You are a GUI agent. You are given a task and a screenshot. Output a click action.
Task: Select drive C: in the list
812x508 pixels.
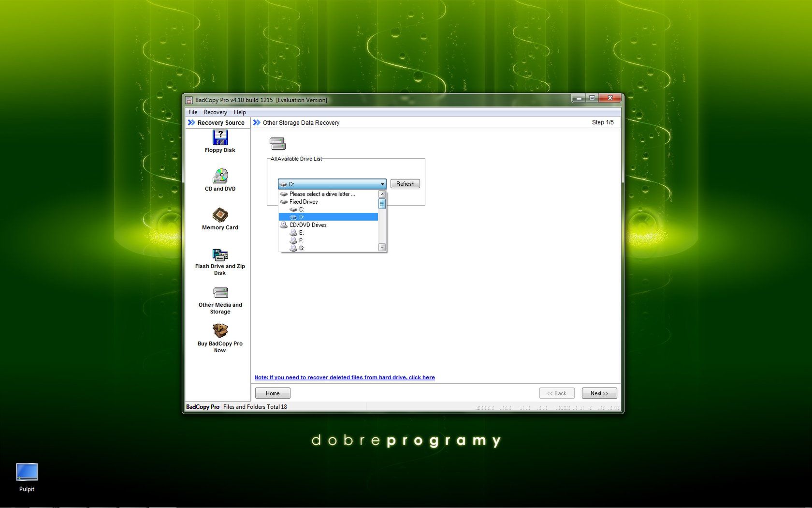328,209
